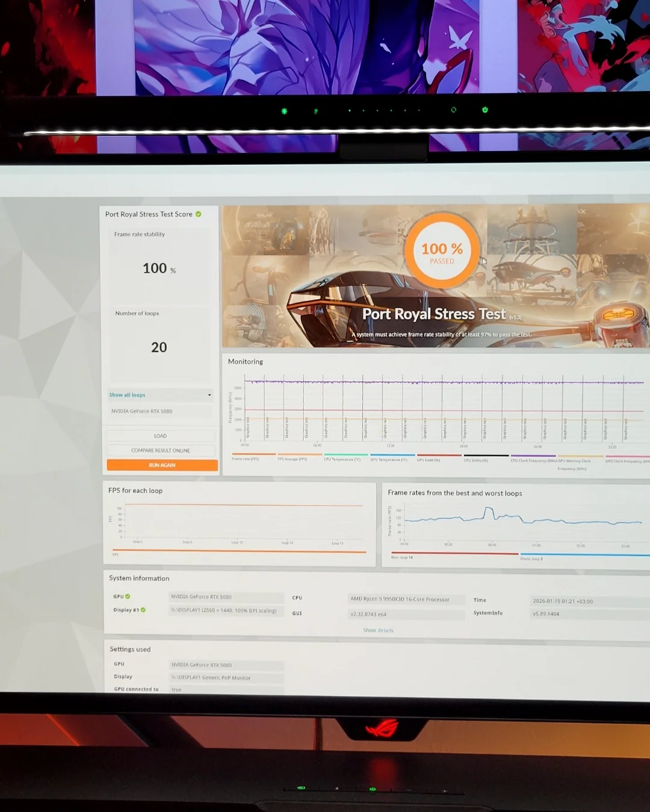This screenshot has height=812, width=650.
Task: Click the LOAD button
Action: [161, 436]
